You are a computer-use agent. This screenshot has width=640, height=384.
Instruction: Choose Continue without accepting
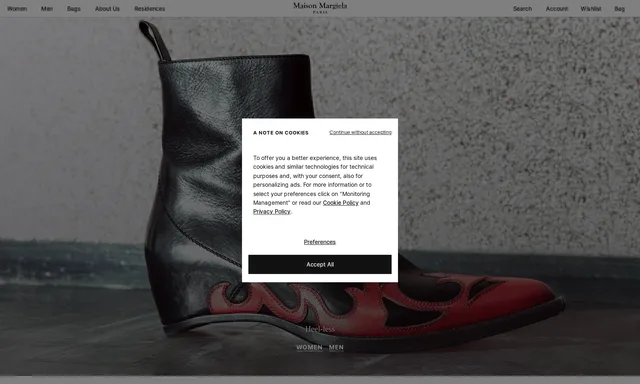tap(360, 132)
